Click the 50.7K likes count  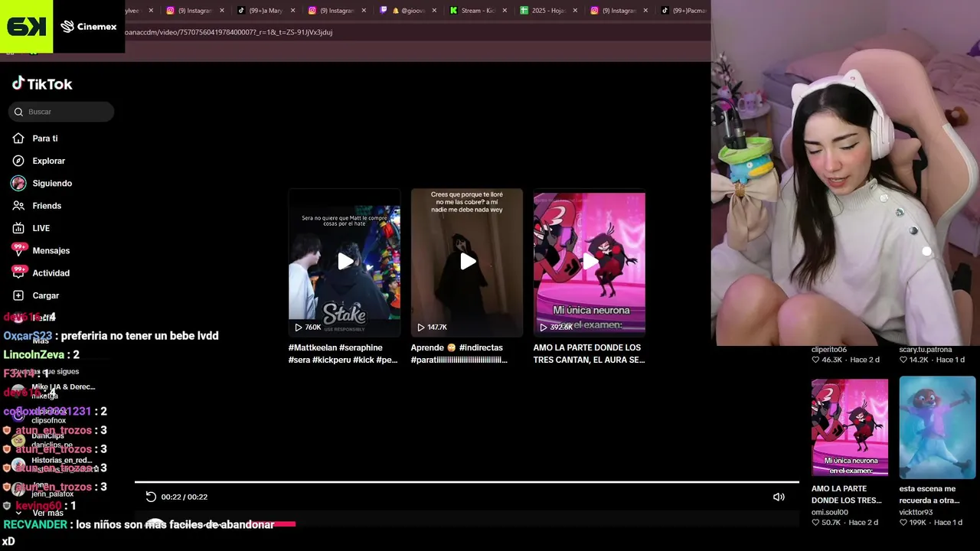pyautogui.click(x=827, y=523)
